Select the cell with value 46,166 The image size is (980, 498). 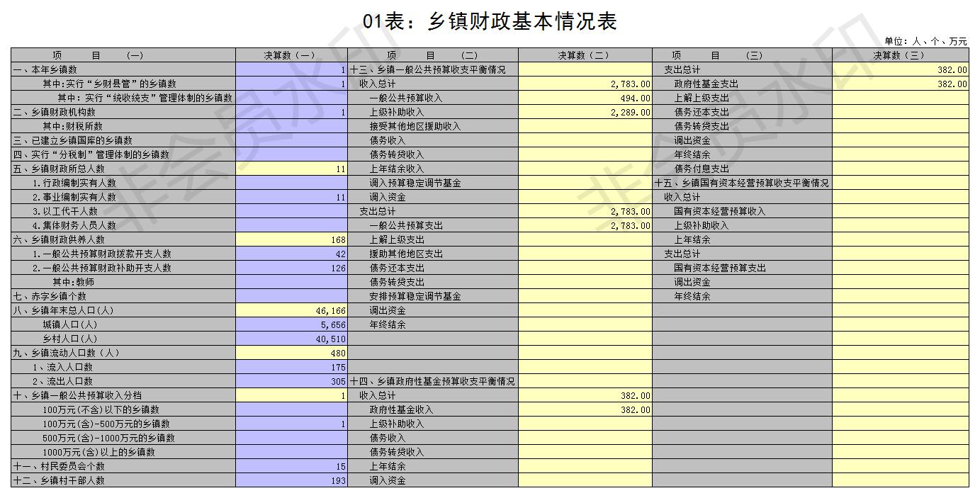pos(291,310)
